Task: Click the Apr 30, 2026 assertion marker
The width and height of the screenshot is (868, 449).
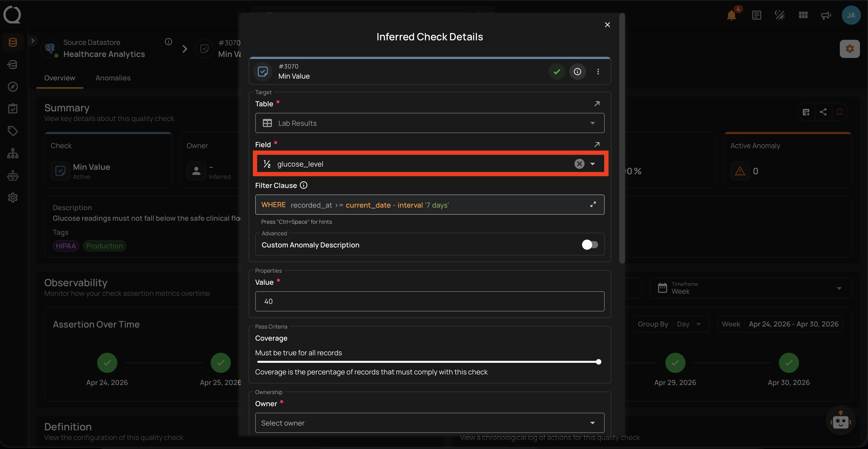Action: 789,363
